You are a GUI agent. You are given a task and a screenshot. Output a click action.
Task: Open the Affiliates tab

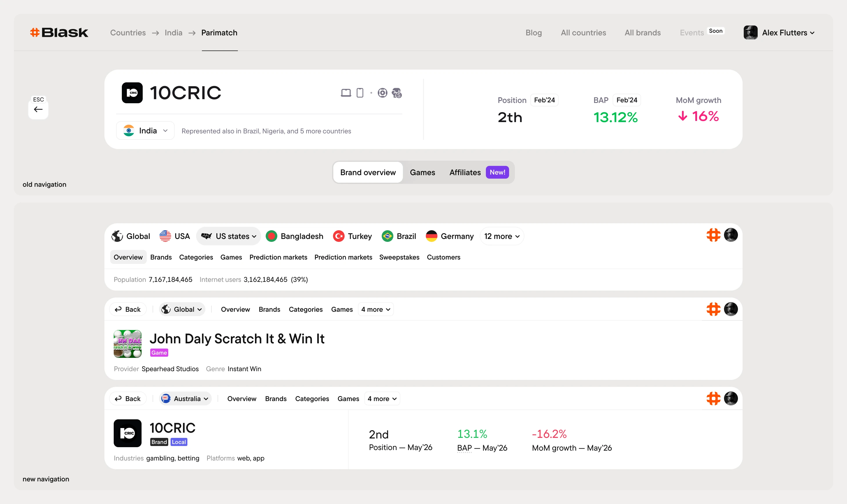pos(479,173)
